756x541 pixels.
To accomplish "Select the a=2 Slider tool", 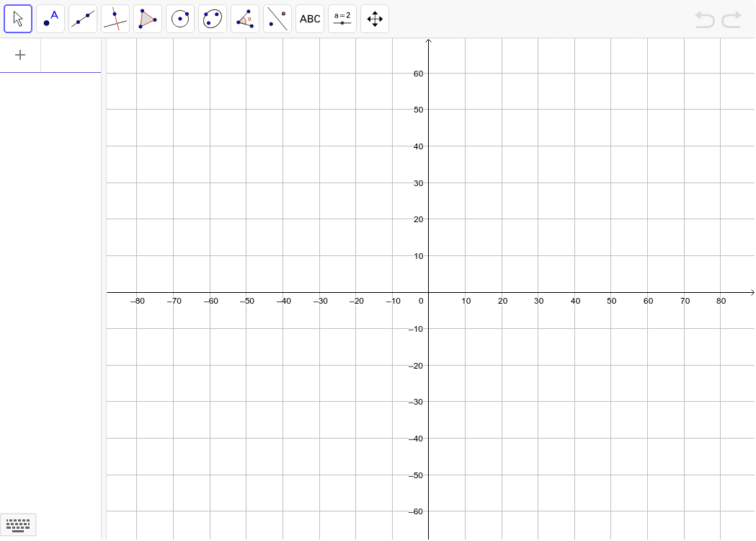I will pos(342,19).
